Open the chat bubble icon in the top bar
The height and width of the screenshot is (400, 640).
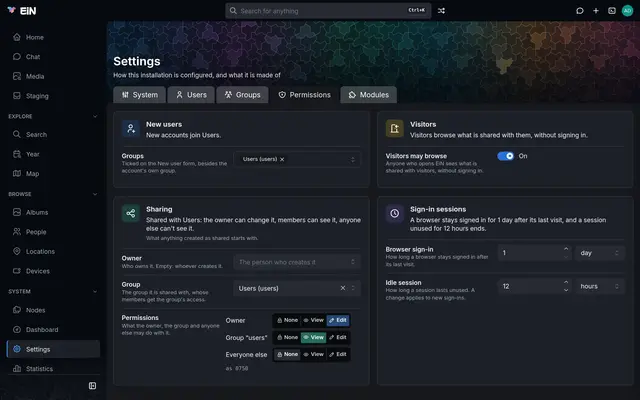(580, 11)
